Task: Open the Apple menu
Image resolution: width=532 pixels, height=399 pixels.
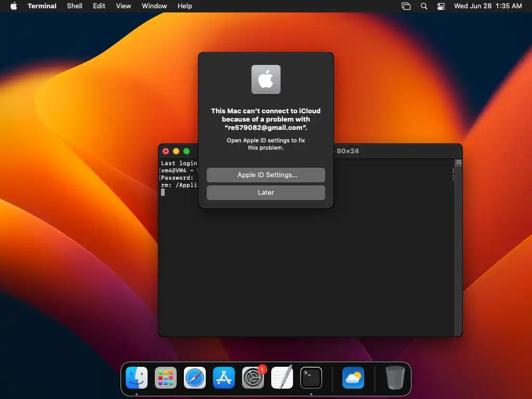Action: pyautogui.click(x=14, y=6)
